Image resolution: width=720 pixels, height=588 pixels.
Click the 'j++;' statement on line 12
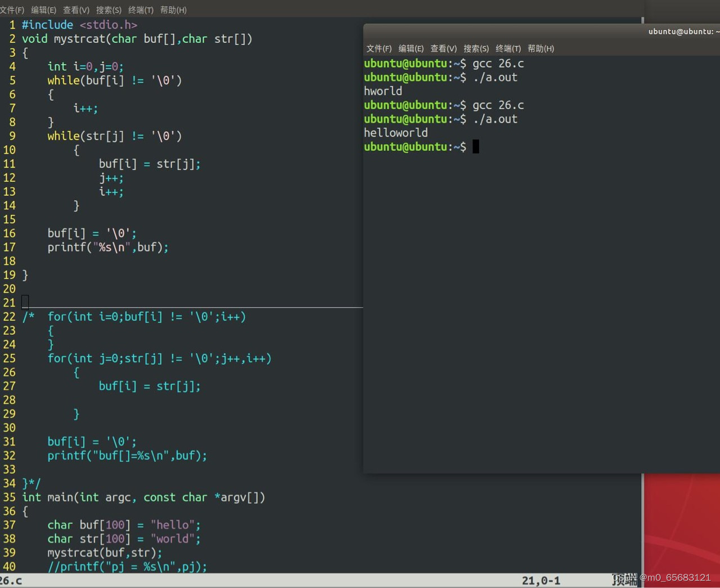coord(111,178)
